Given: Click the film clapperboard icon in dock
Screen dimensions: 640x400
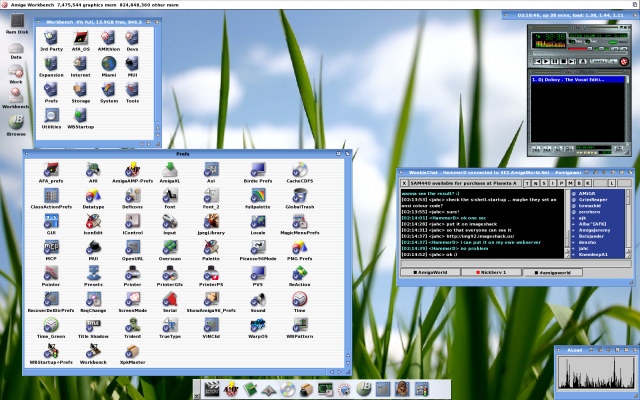Looking at the screenshot, I should 212,388.
